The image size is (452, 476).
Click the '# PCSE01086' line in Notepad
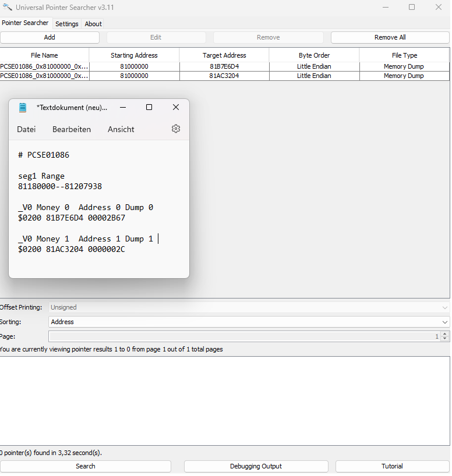(x=44, y=155)
